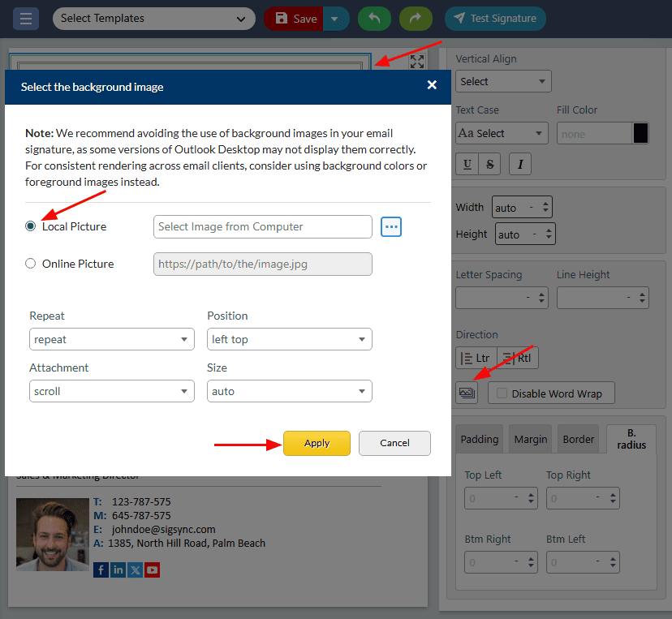Open the hamburger menu icon
Viewport: 672px width, 619px height.
[x=26, y=19]
